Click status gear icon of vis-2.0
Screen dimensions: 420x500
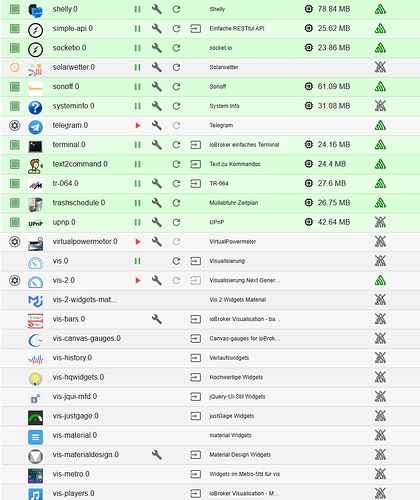[x=15, y=280]
